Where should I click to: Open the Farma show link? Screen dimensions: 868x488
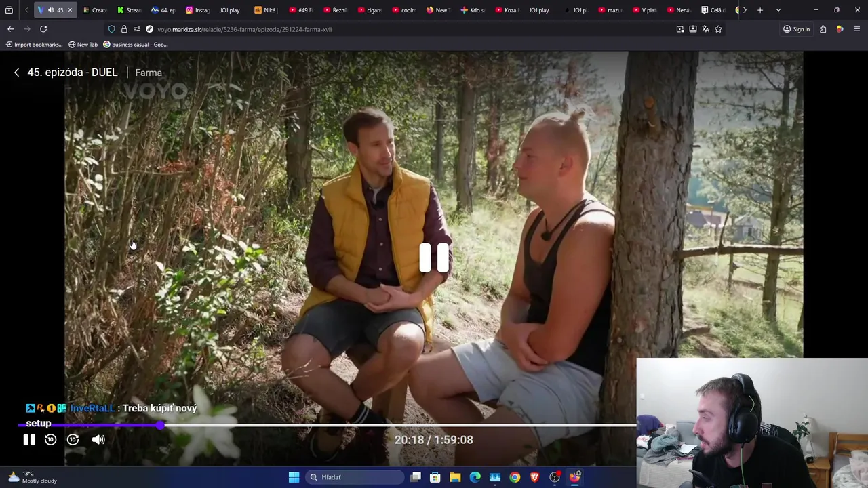coord(149,73)
